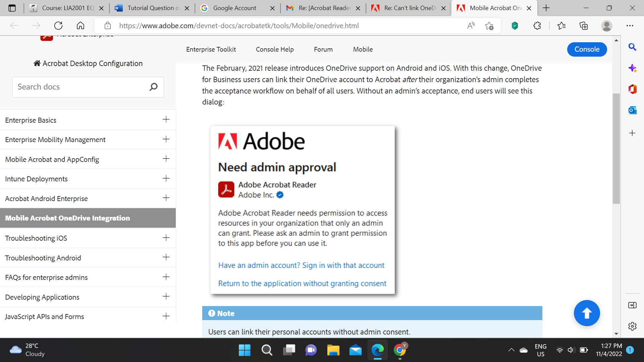
Task: Open Enterprise Toolkit link
Action: [x=211, y=49]
